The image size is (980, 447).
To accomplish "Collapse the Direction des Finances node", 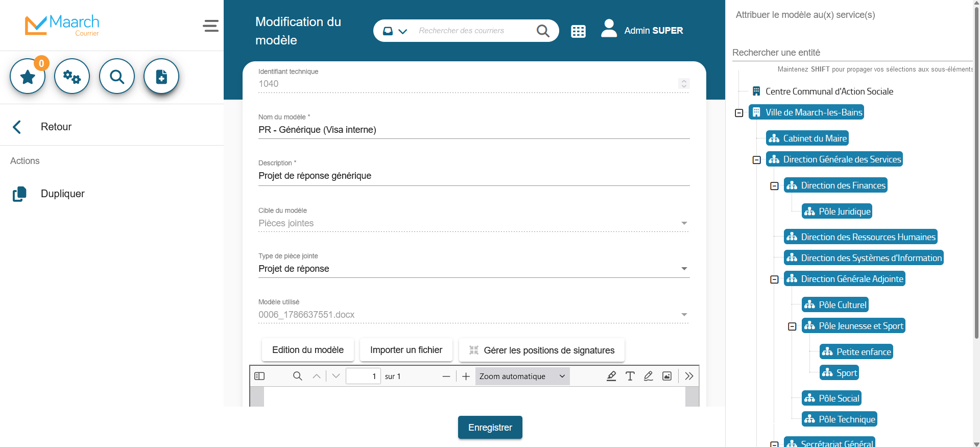I will point(774,186).
